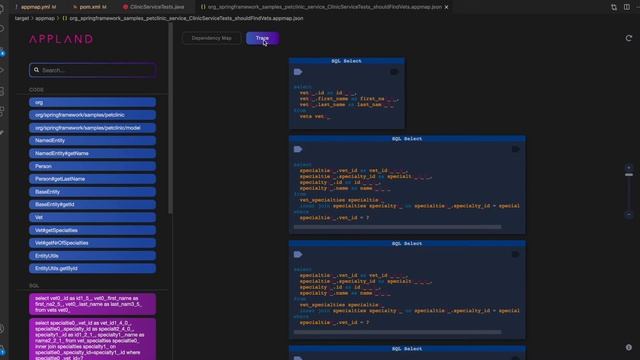
Task: Select the 'org' code item
Action: point(92,102)
